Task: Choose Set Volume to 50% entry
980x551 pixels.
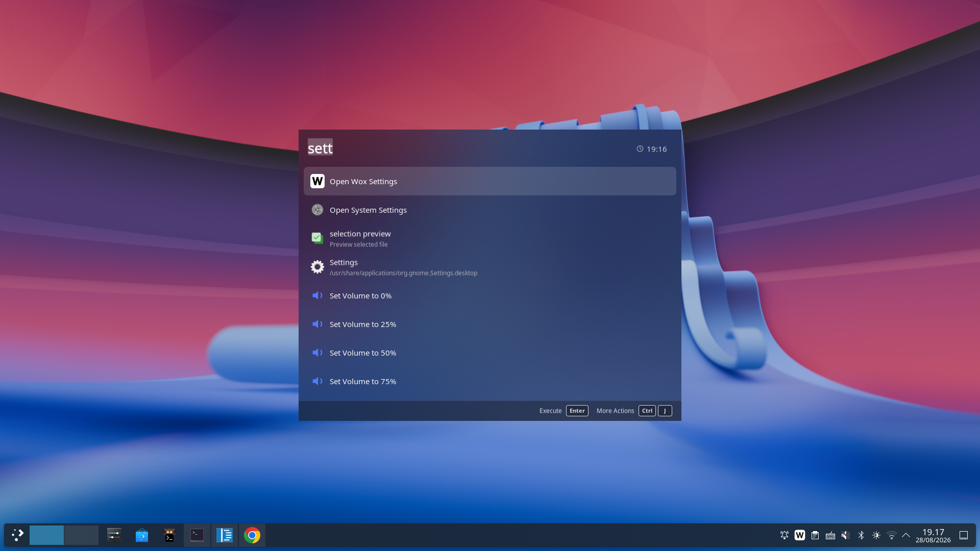Action: 490,353
